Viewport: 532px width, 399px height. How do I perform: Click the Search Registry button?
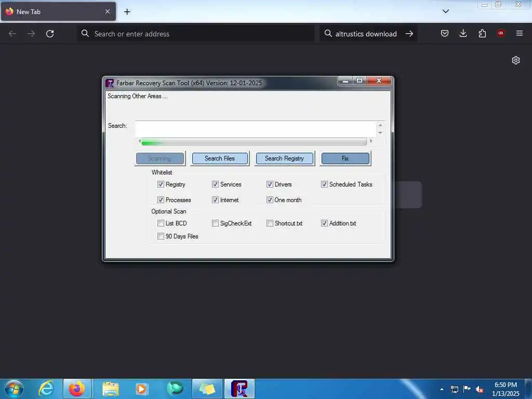(x=284, y=158)
